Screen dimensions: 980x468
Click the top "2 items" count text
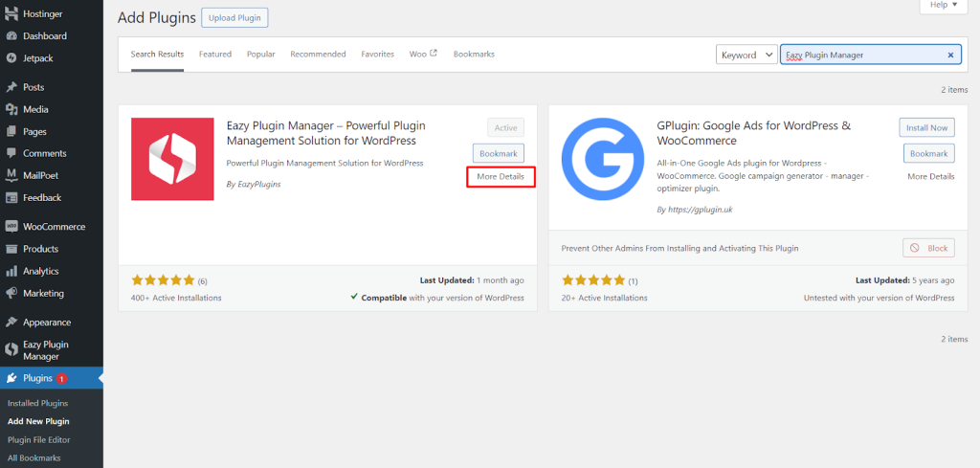(954, 90)
